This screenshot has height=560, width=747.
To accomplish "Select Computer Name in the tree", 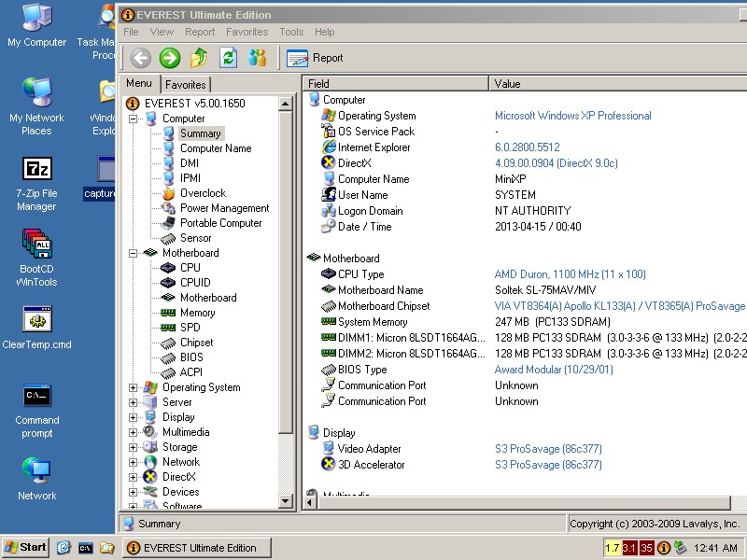I will point(216,148).
